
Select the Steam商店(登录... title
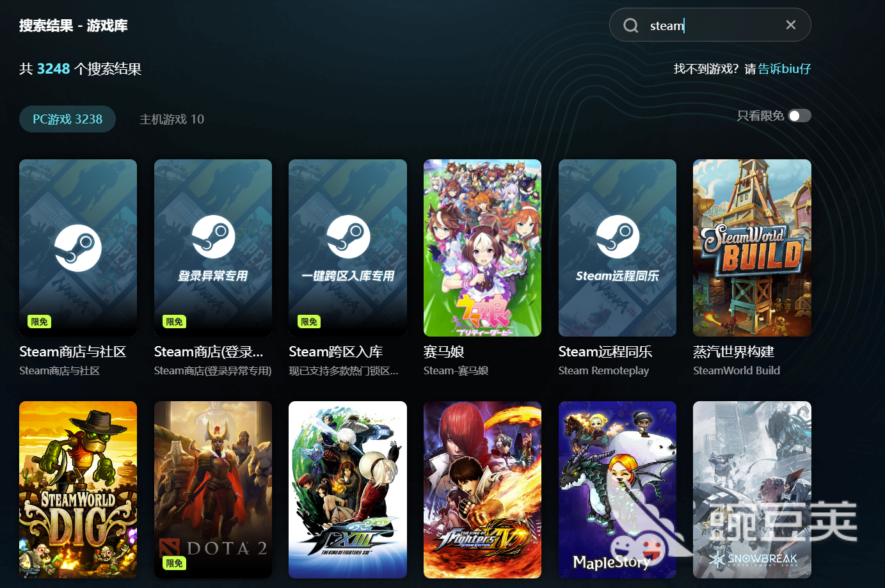click(x=209, y=352)
